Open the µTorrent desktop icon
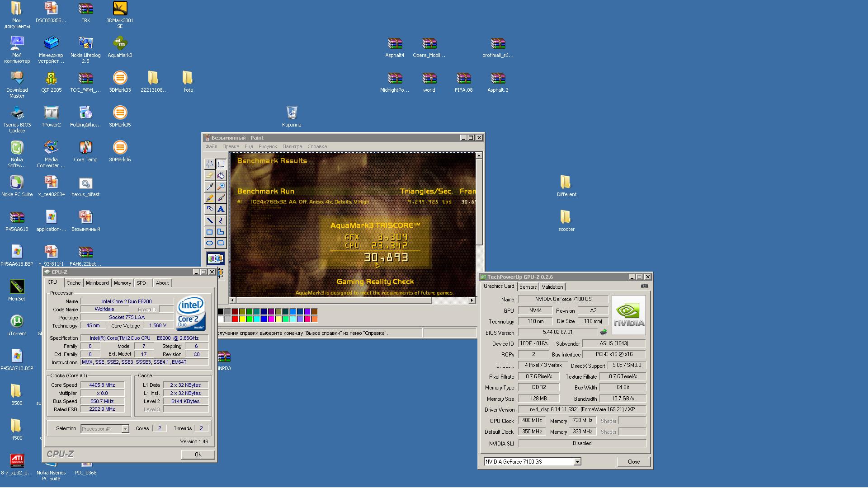The width and height of the screenshot is (868, 488). coord(17,325)
